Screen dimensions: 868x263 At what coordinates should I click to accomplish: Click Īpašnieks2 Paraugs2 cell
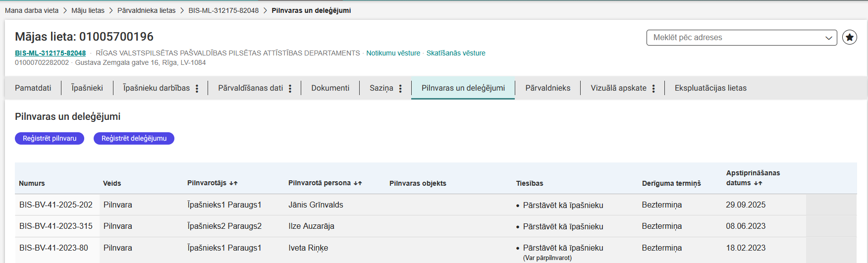224,226
